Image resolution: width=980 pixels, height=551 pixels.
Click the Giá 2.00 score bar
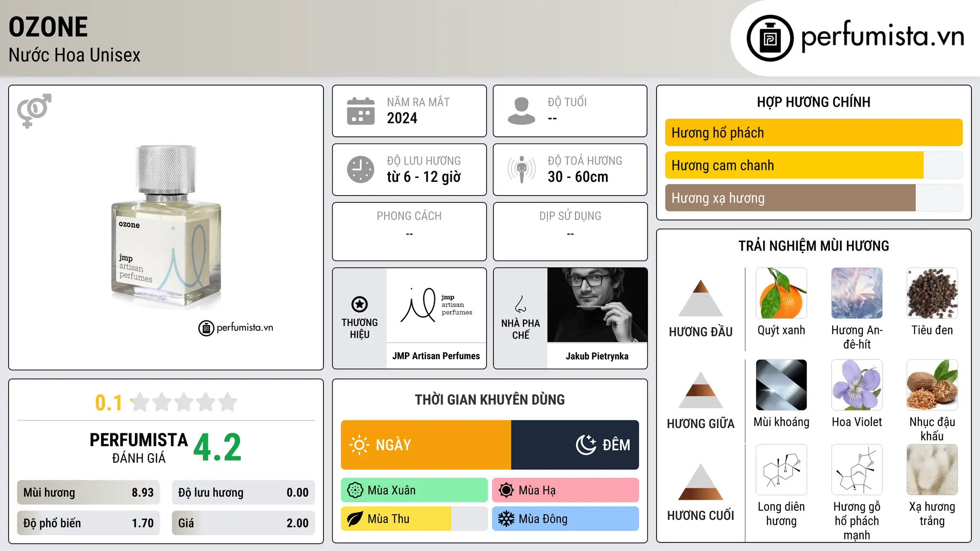244,523
